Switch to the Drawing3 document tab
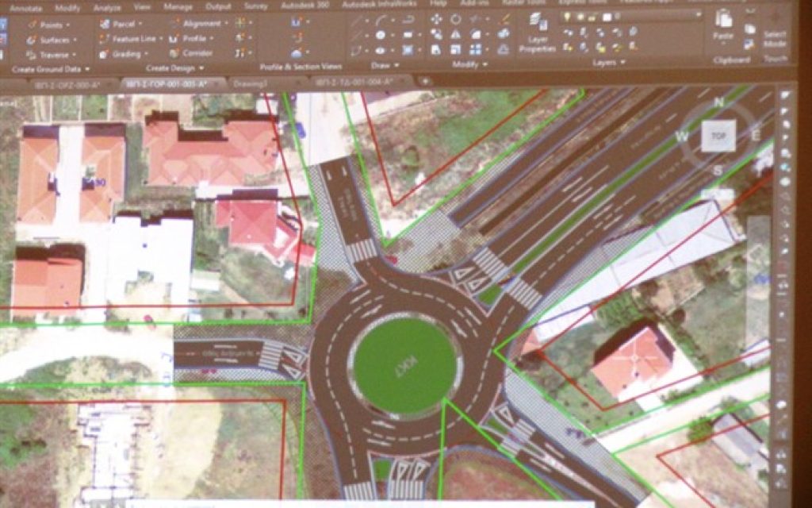Viewport: 812px width, 508px height. coord(249,83)
